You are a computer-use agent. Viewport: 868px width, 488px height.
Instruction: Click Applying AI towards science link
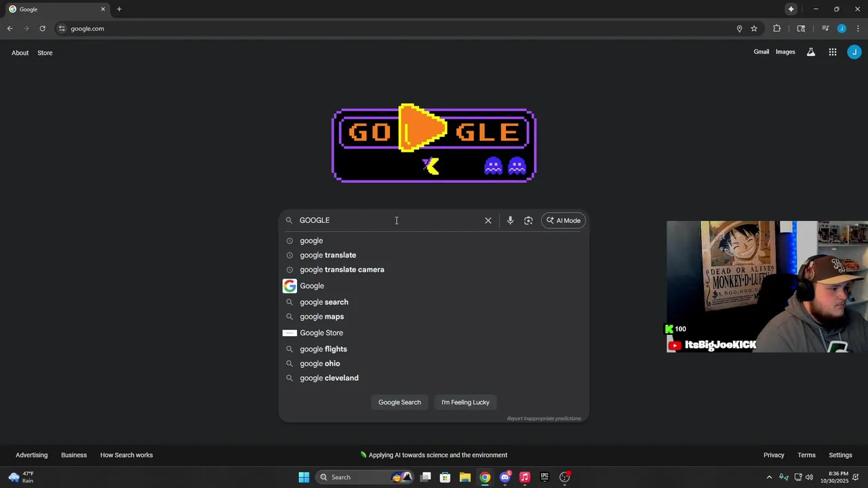tap(434, 455)
